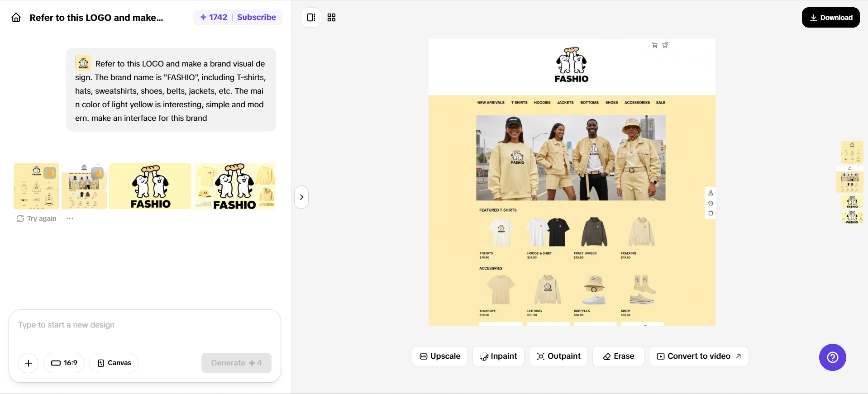
Task: Click the large FASHIO storefront preview image
Action: click(x=572, y=182)
